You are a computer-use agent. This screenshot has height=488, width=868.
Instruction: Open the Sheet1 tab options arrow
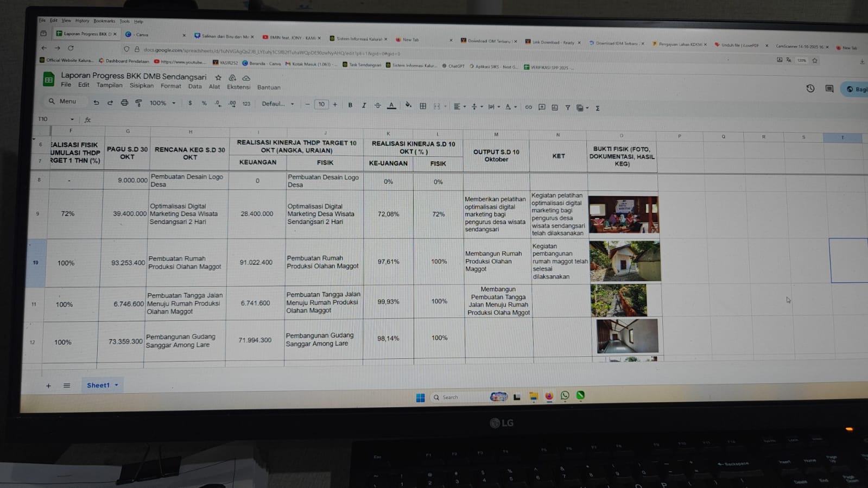117,385
